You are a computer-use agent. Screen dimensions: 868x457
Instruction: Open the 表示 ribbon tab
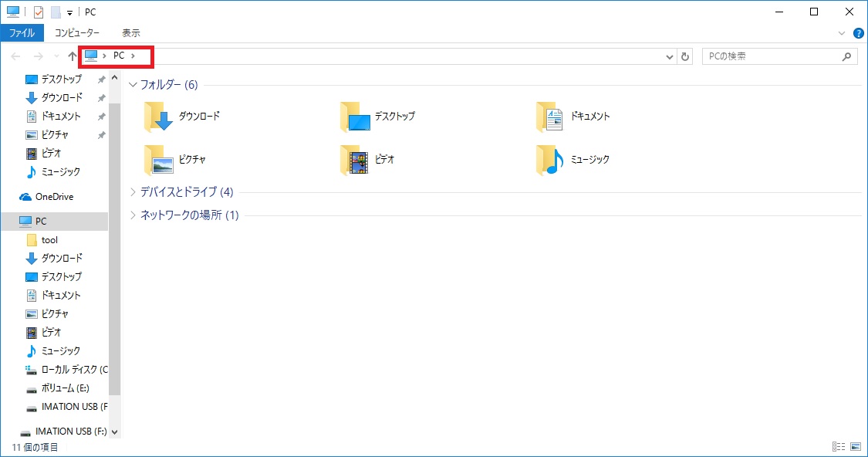point(130,33)
